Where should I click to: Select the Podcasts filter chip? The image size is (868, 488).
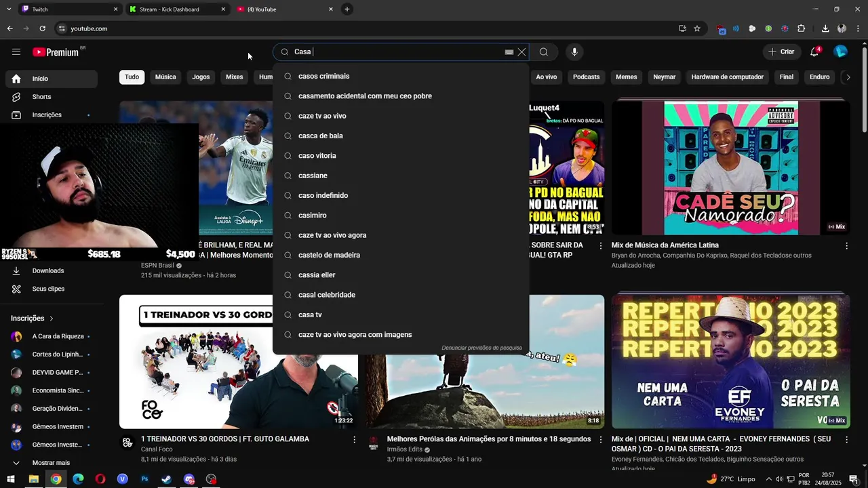(586, 77)
